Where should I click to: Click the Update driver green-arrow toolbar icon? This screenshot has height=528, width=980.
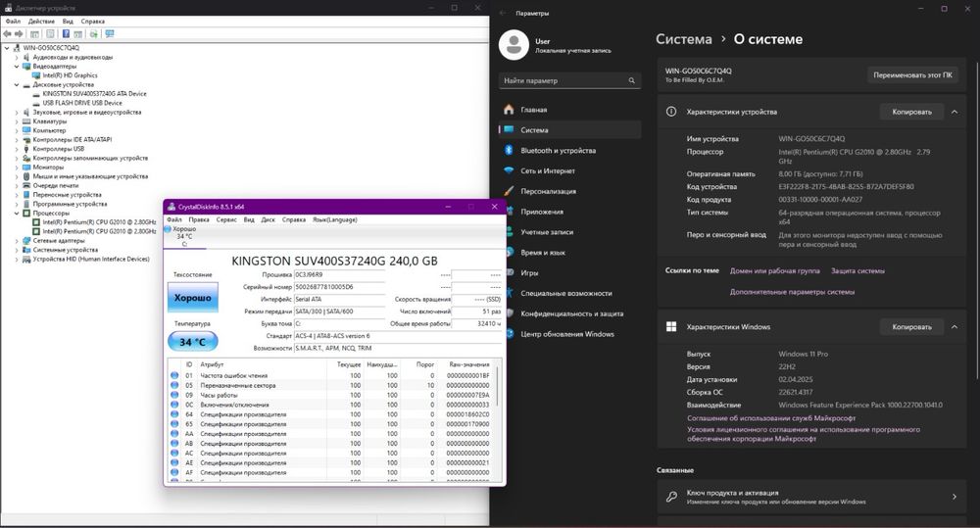pyautogui.click(x=93, y=33)
